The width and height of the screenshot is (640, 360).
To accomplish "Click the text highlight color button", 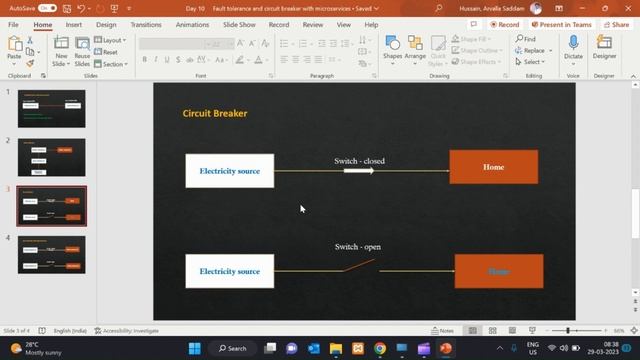I will 240,60.
